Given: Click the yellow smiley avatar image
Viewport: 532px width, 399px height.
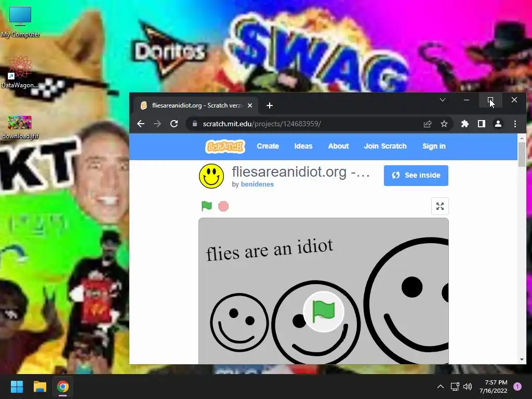Looking at the screenshot, I should tap(211, 176).
